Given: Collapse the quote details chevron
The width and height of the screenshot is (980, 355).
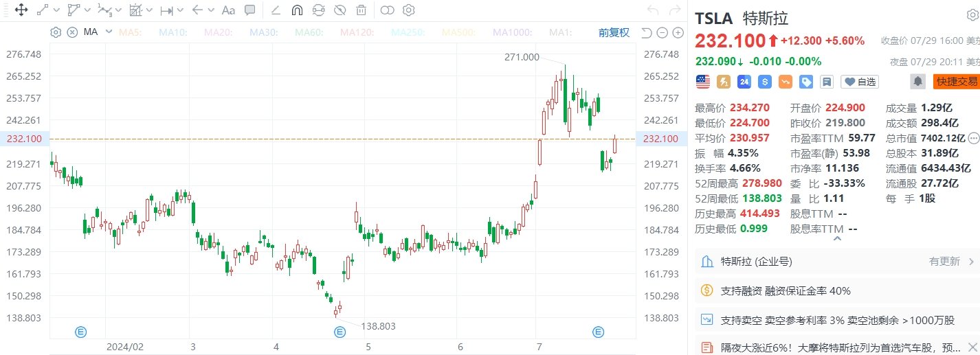Looking at the screenshot, I should pos(837,239).
